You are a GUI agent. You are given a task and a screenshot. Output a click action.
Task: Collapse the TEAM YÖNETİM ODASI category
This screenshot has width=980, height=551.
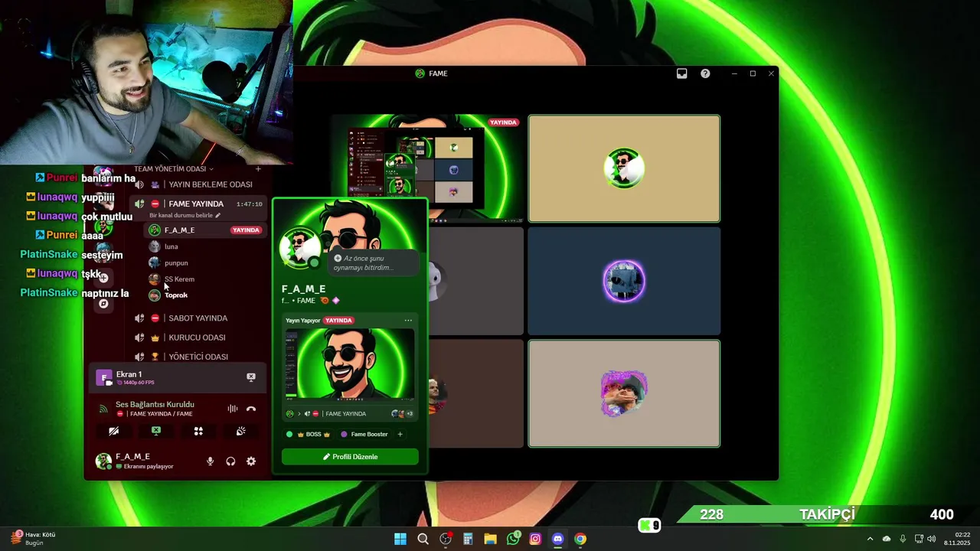[173, 168]
